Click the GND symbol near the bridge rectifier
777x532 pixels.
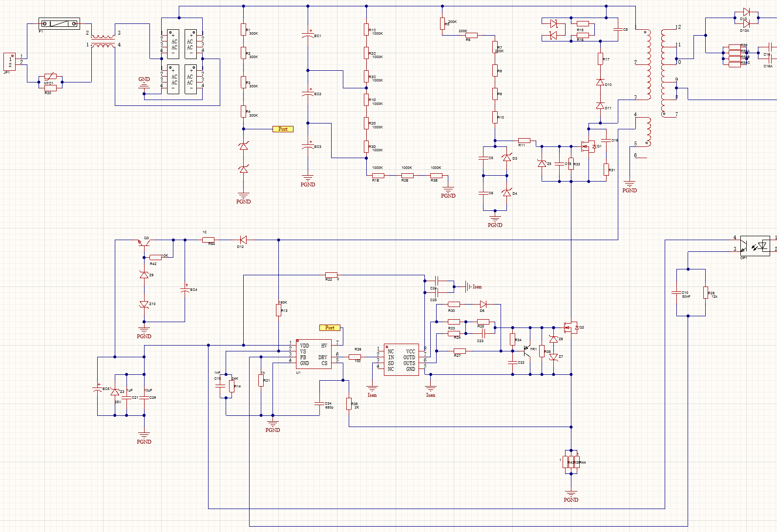pos(144,82)
